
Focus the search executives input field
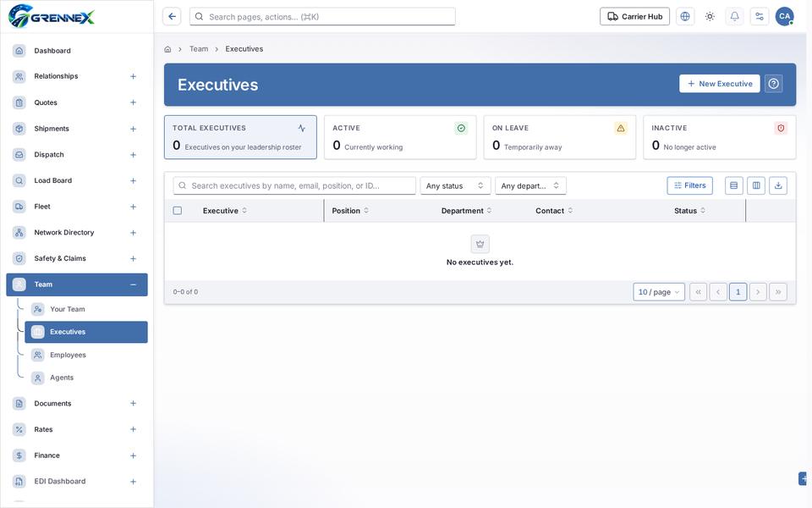pos(294,185)
